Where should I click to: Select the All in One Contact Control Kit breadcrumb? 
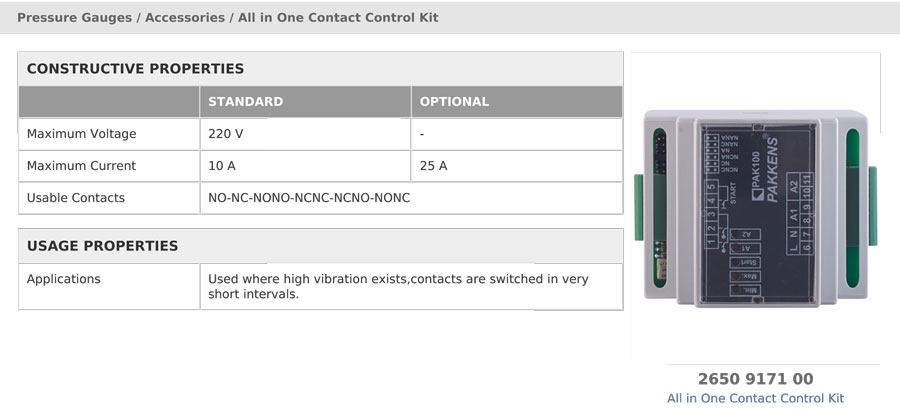(x=338, y=17)
